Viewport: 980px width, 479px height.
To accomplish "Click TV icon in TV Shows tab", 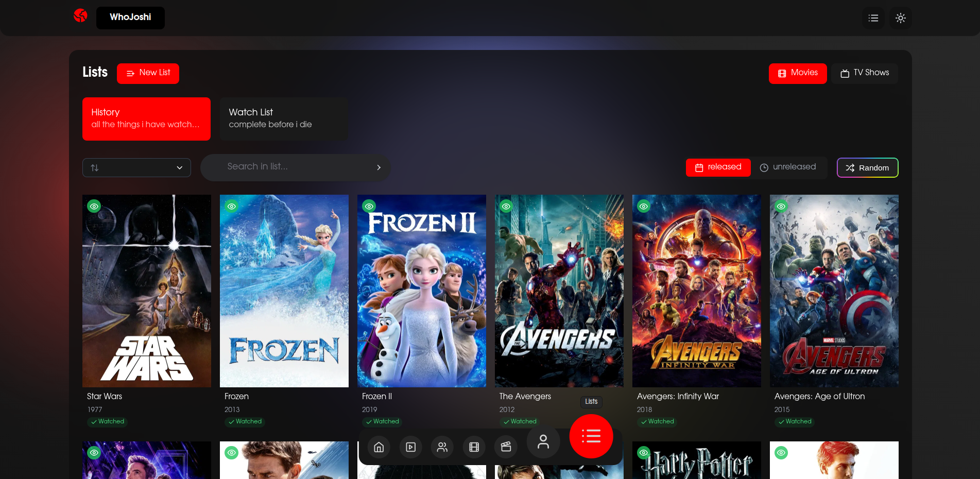I will point(845,74).
